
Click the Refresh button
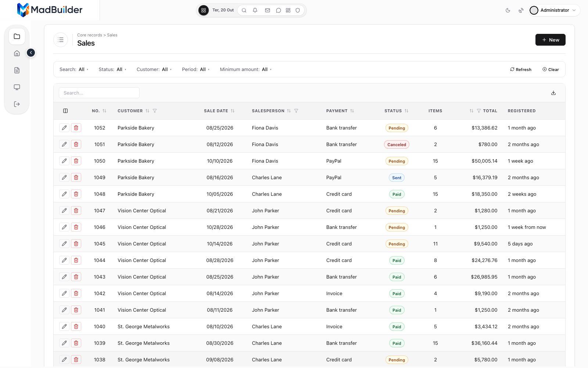coord(521,69)
